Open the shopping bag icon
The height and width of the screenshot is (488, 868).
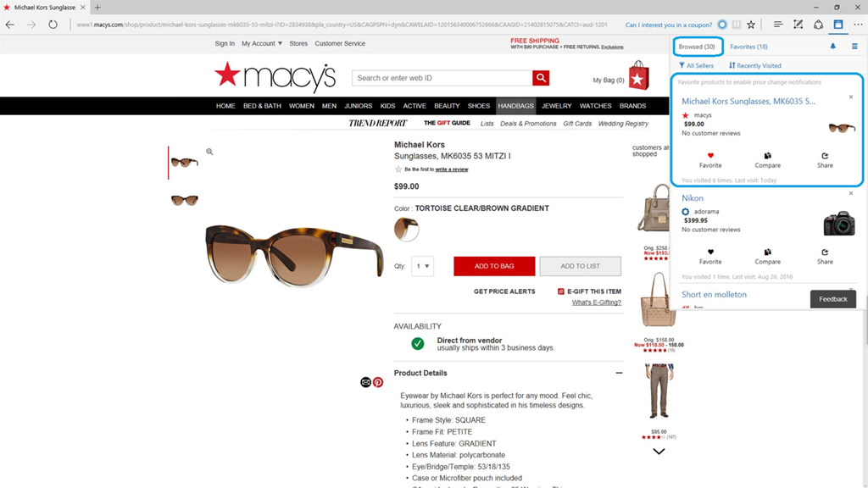point(638,75)
